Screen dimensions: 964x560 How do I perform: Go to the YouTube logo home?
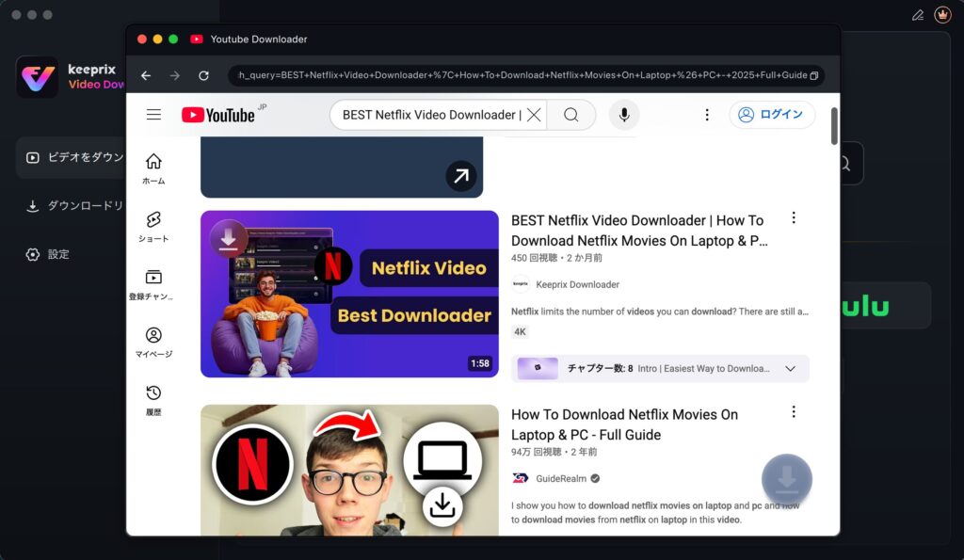(218, 115)
